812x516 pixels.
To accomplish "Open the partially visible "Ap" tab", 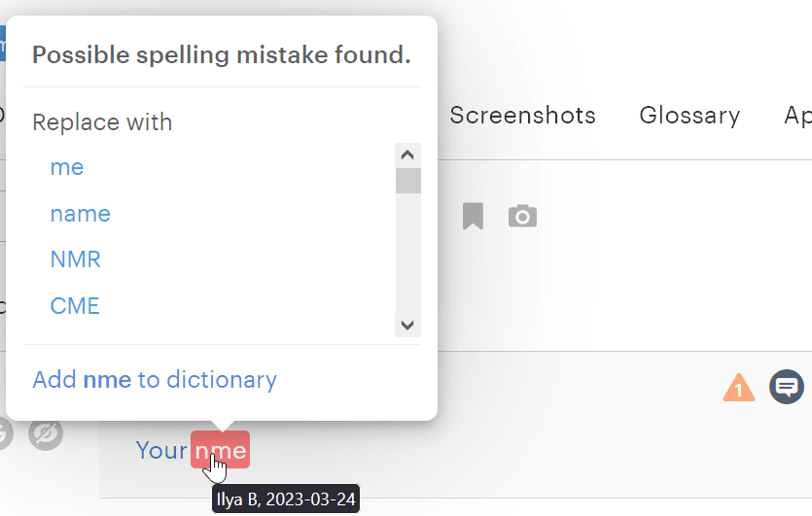I will point(797,116).
